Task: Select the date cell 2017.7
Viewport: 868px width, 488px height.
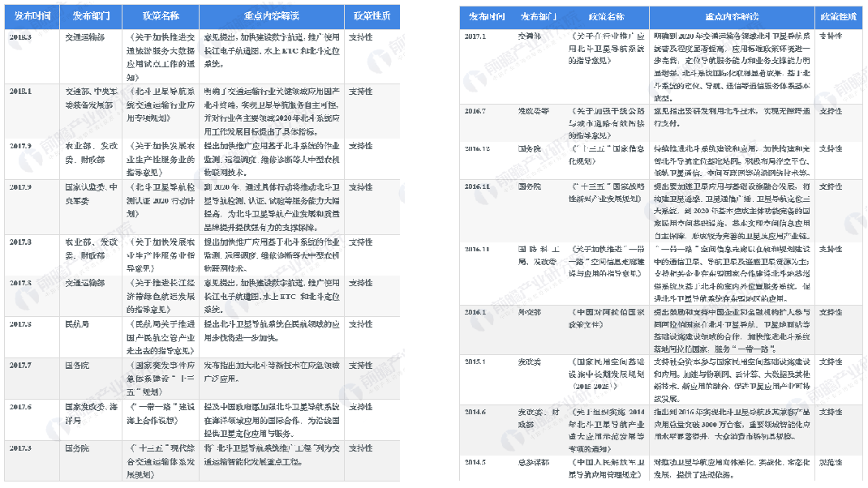Action: [20, 365]
